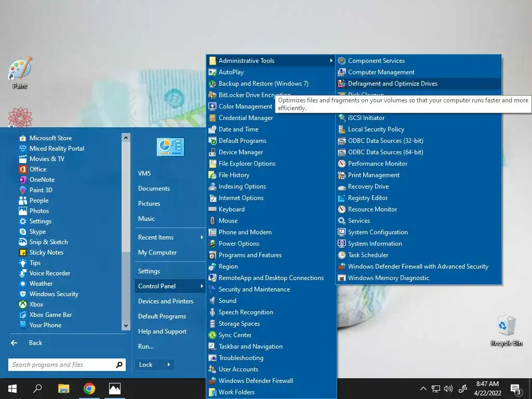Open Programs and Features

271,255
